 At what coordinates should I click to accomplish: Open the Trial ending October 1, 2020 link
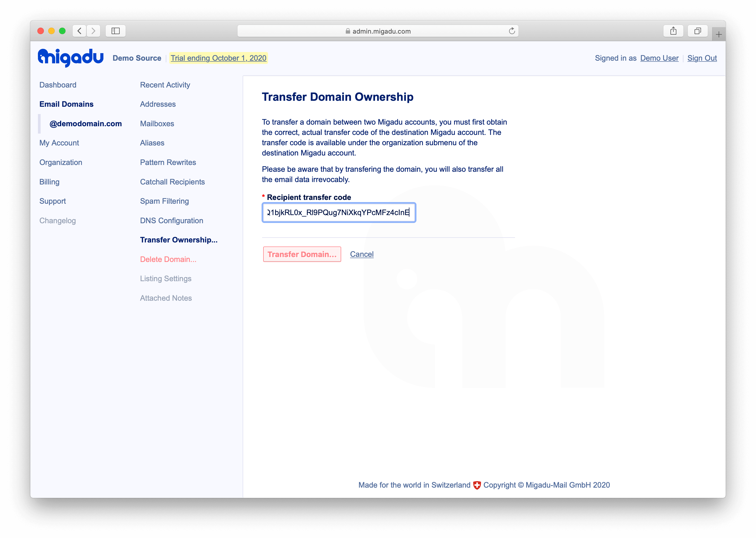point(219,58)
